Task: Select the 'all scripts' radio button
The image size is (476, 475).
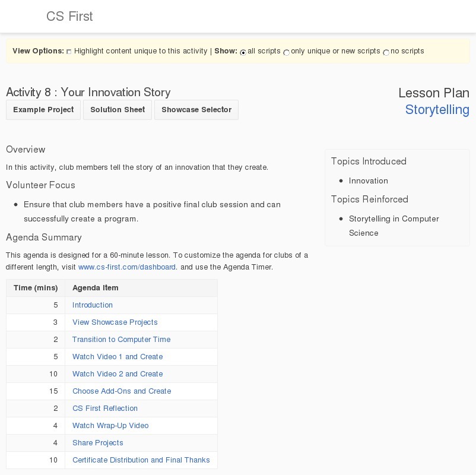Action: click(x=243, y=53)
